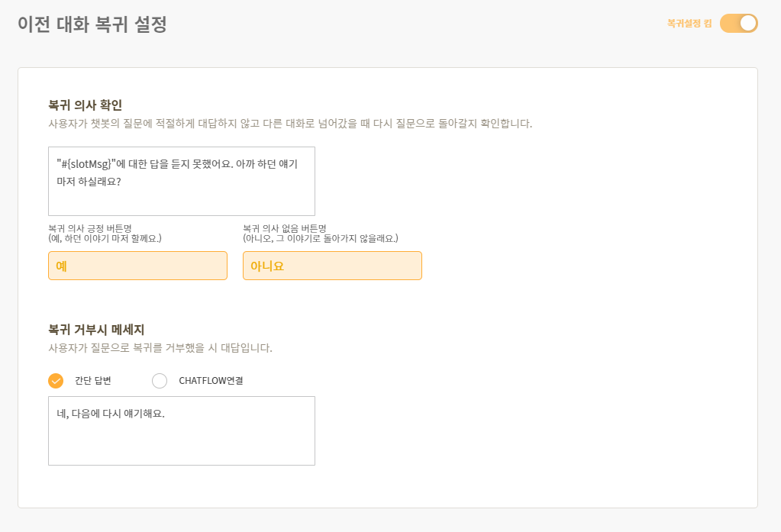Click the 네, 다음에 다시 얘기해요 reply box

(x=182, y=431)
